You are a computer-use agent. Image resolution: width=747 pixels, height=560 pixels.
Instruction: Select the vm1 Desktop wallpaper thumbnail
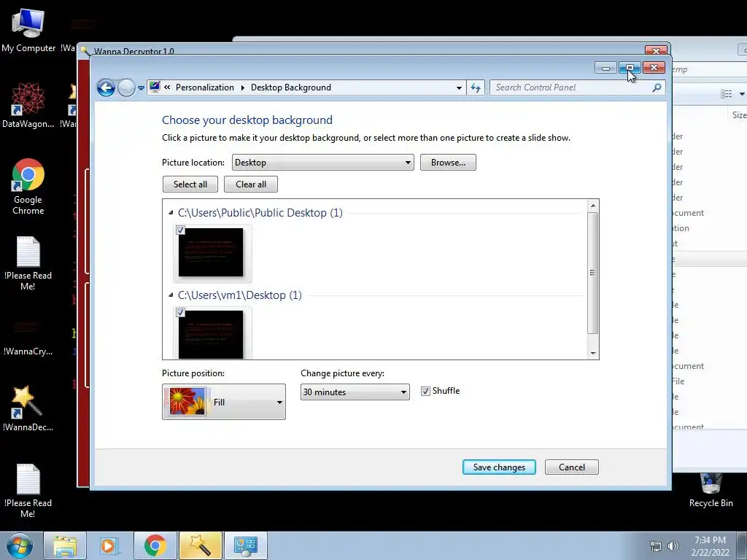point(211,334)
